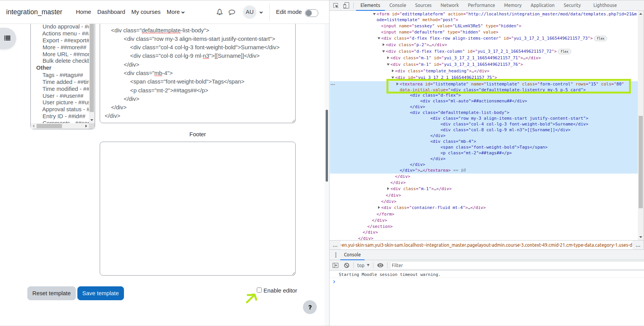Open the console drawer three-dot menu

tap(336, 255)
